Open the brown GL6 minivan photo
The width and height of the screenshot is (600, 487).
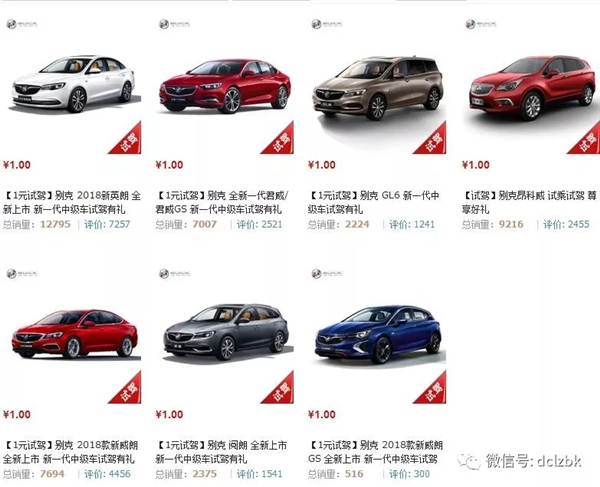tap(378, 87)
